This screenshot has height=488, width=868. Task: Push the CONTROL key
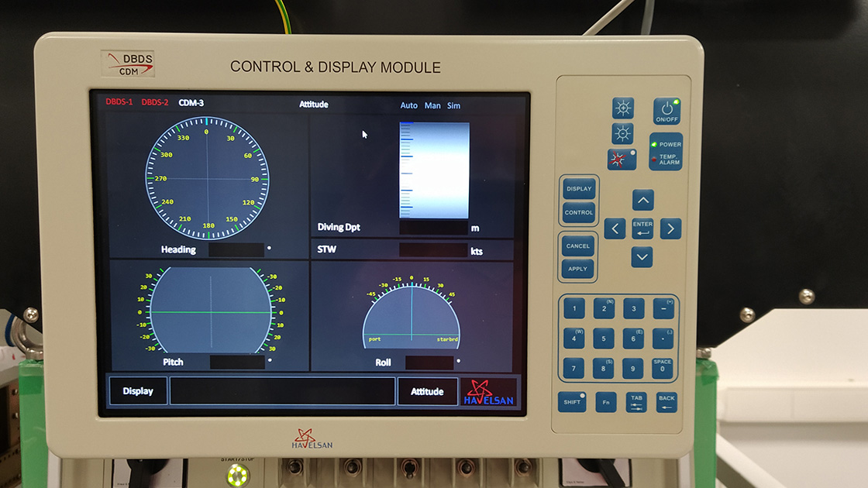point(579,212)
